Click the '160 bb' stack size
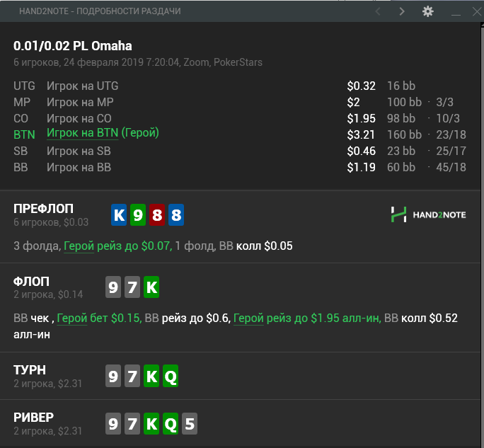This screenshot has height=448, width=484. click(x=404, y=134)
